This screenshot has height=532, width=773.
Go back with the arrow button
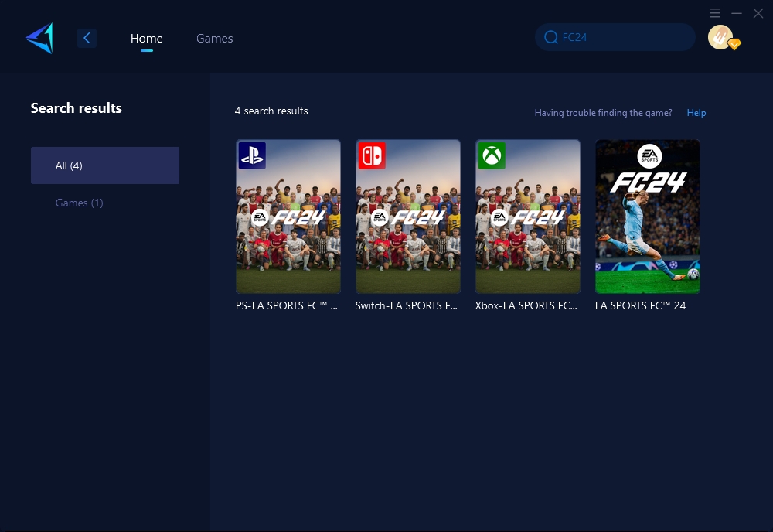[x=87, y=38]
